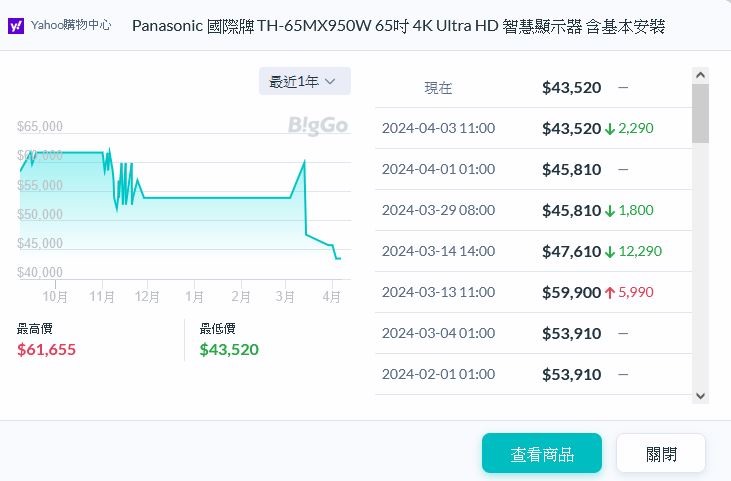Click the 最低價 $43,520 value
The width and height of the screenshot is (731, 481).
click(x=229, y=349)
